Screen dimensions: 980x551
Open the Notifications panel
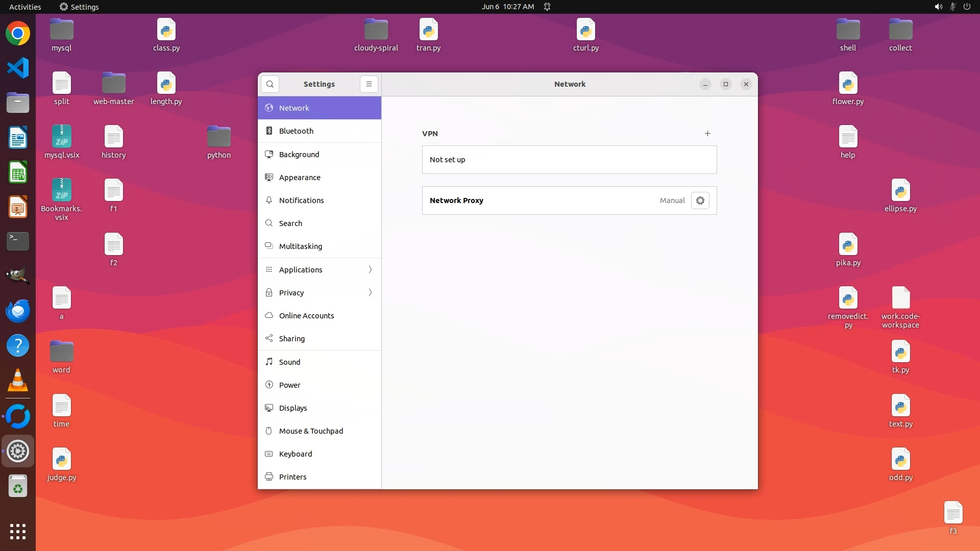tap(301, 201)
